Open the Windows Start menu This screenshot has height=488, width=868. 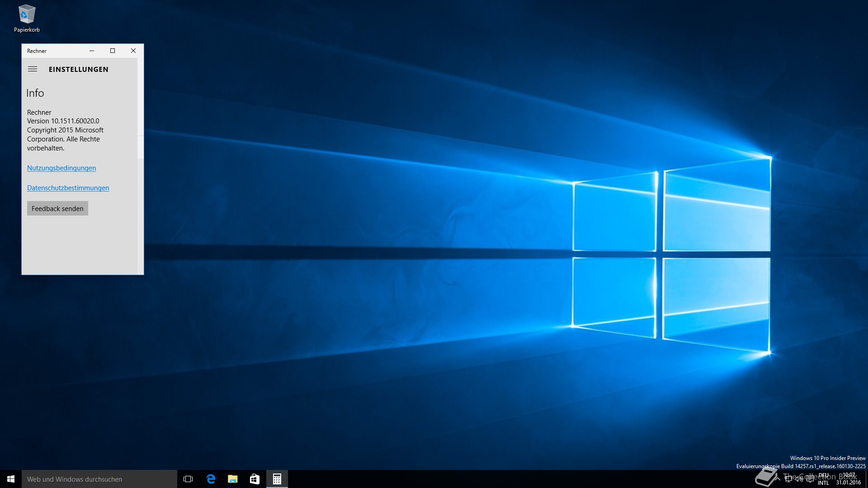(11, 479)
